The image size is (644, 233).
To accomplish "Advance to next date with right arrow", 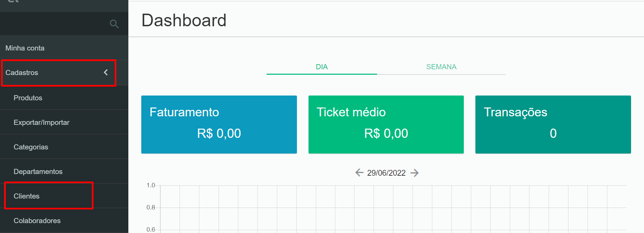I will click(x=414, y=173).
